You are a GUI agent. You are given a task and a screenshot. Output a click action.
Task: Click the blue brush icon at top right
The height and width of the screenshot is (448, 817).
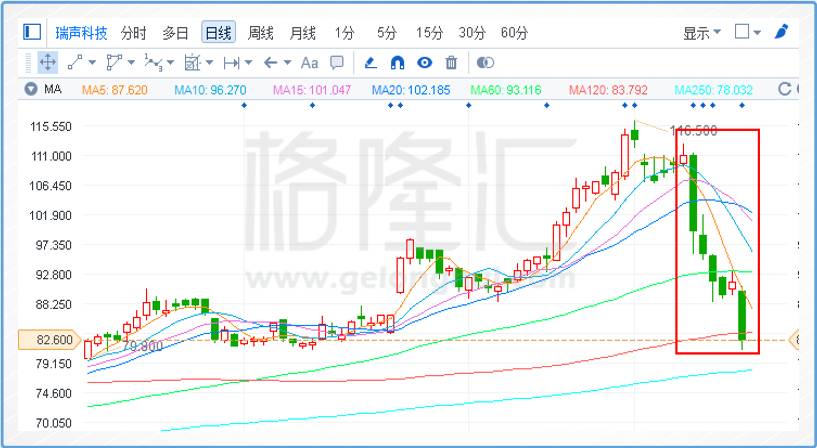782,32
